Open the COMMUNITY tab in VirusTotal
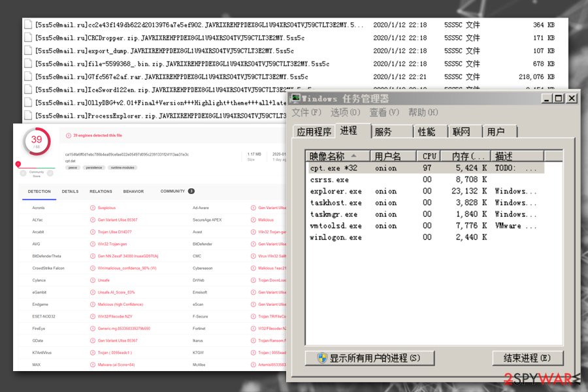Image resolution: width=588 pixels, height=392 pixels. click(x=177, y=191)
